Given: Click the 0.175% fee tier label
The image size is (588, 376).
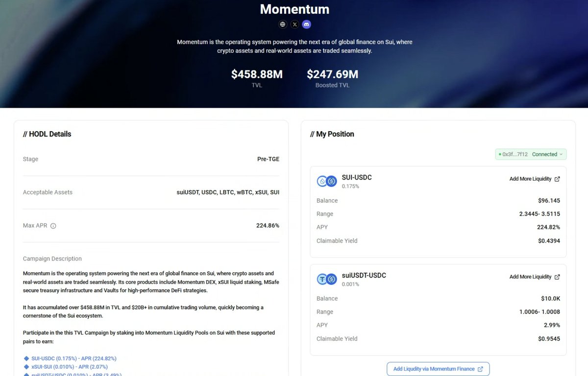Looking at the screenshot, I should pyautogui.click(x=350, y=187).
